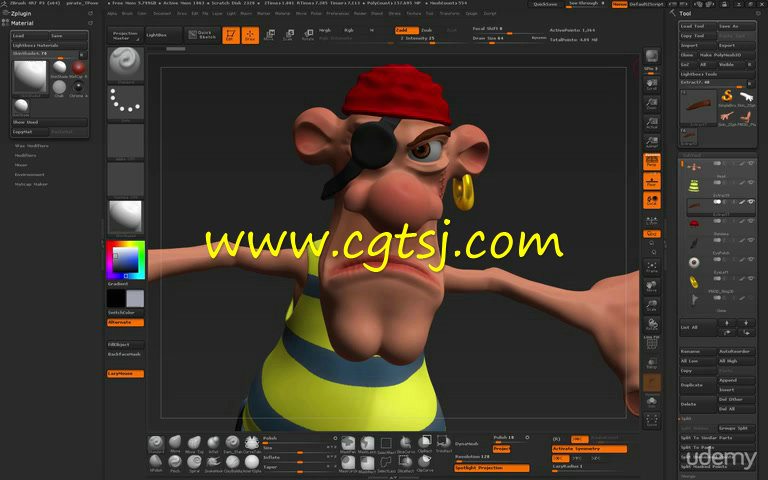768x480 pixels.
Task: Switch to the Move transform tool
Action: click(269, 35)
